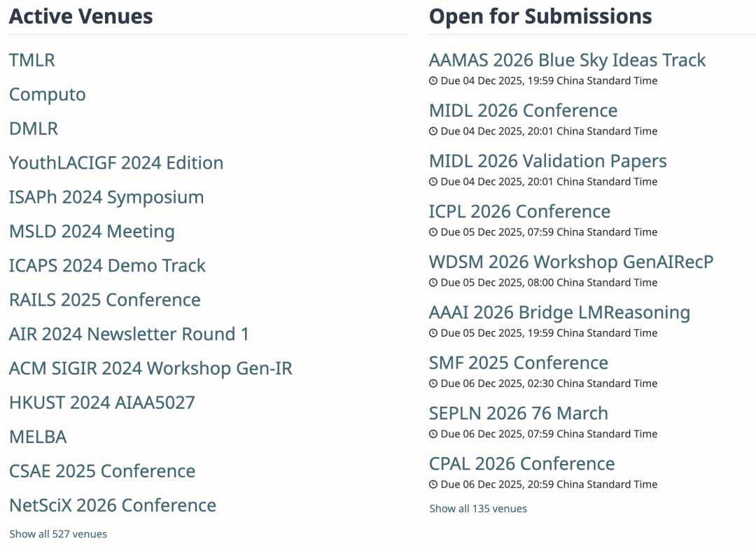Screen dimensions: 756x548
Task: Open ACM SIGIR 2024 Workshop Gen-IR
Action: 150,369
